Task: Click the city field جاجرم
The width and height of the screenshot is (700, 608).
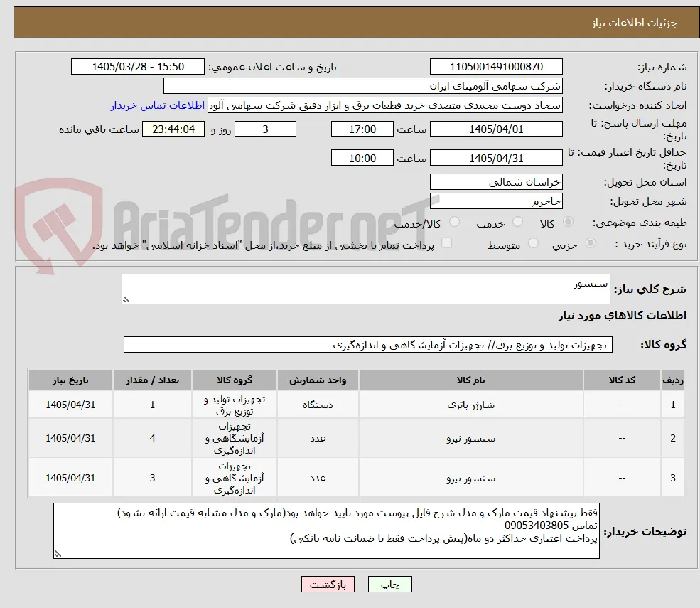Action: pyautogui.click(x=496, y=201)
